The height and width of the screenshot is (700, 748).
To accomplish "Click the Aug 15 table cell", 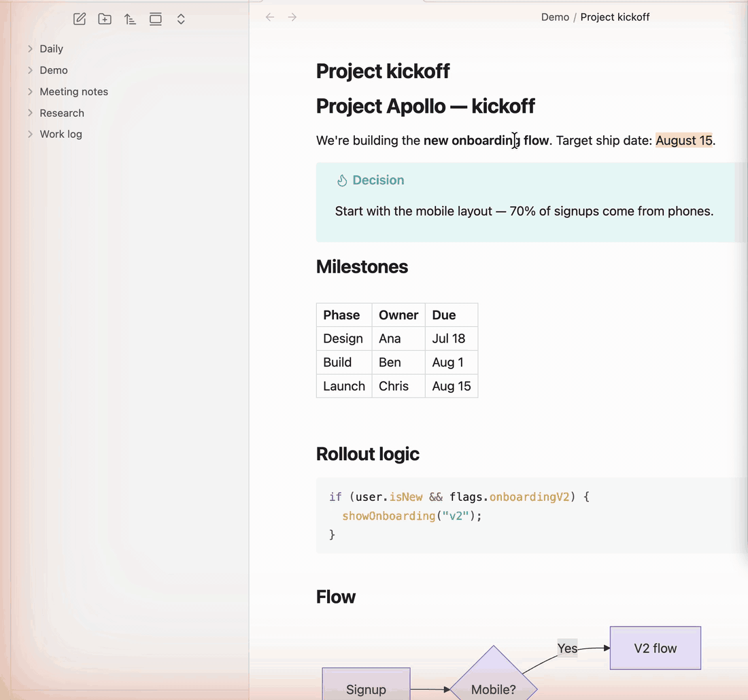I will point(452,386).
